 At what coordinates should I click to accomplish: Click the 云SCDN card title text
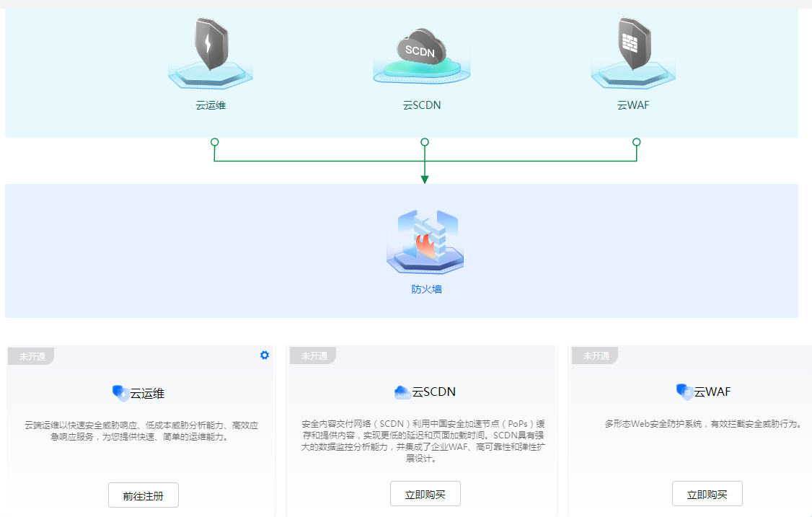tap(434, 392)
